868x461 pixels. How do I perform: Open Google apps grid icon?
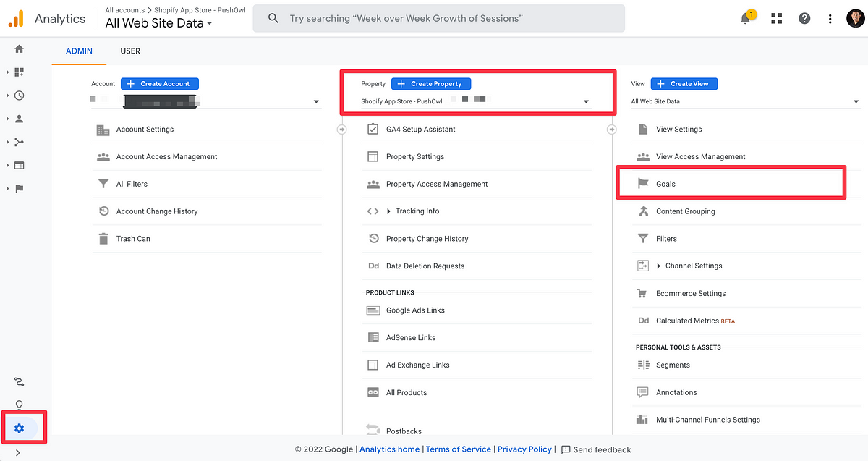coord(777,19)
